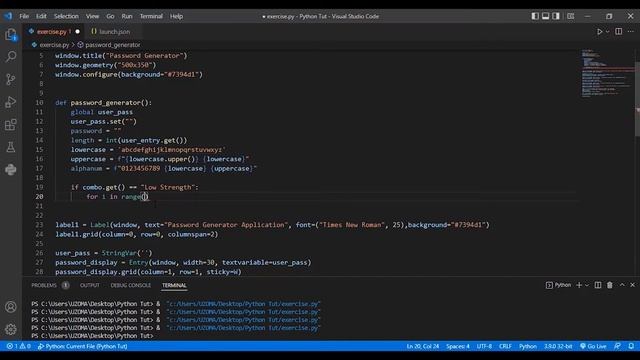Click the minimap code overview
640x360 pixels.
(x=607, y=73)
